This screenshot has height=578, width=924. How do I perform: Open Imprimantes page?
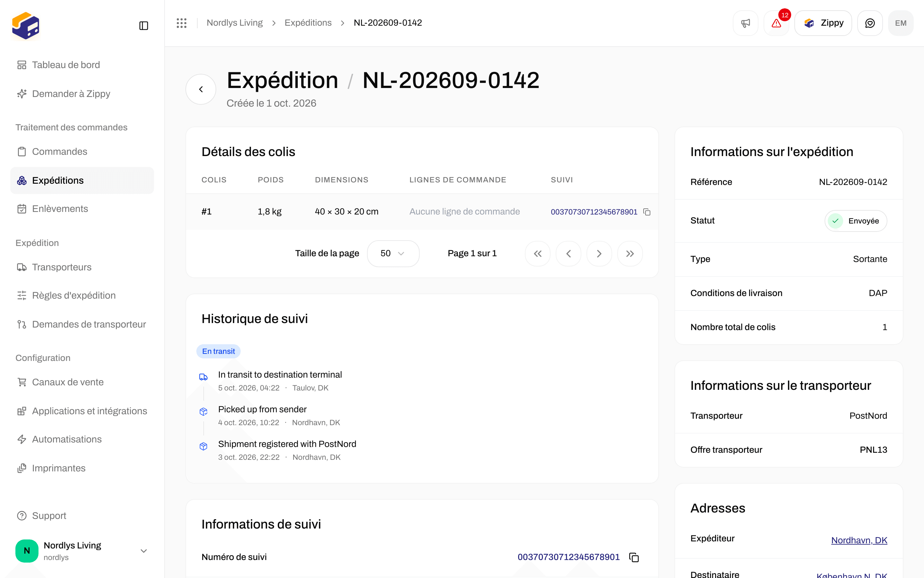coord(82,468)
